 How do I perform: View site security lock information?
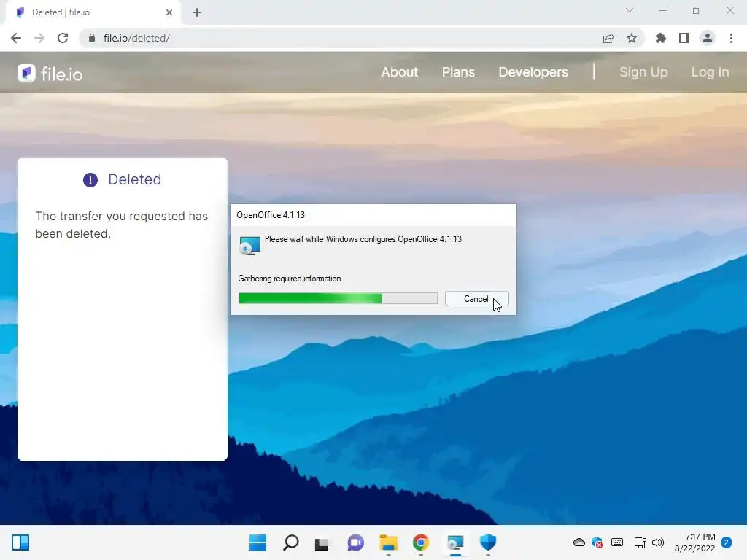click(x=92, y=38)
